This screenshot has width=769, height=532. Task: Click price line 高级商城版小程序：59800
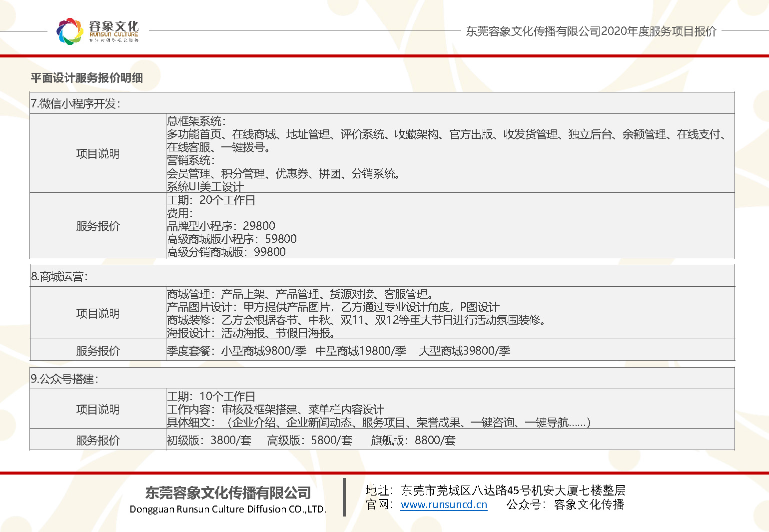point(232,239)
